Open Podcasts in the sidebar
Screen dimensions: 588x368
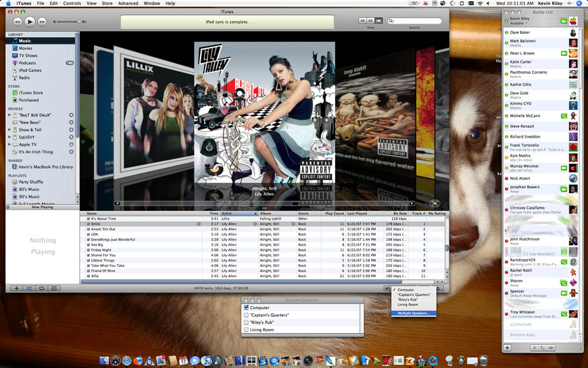click(28, 63)
